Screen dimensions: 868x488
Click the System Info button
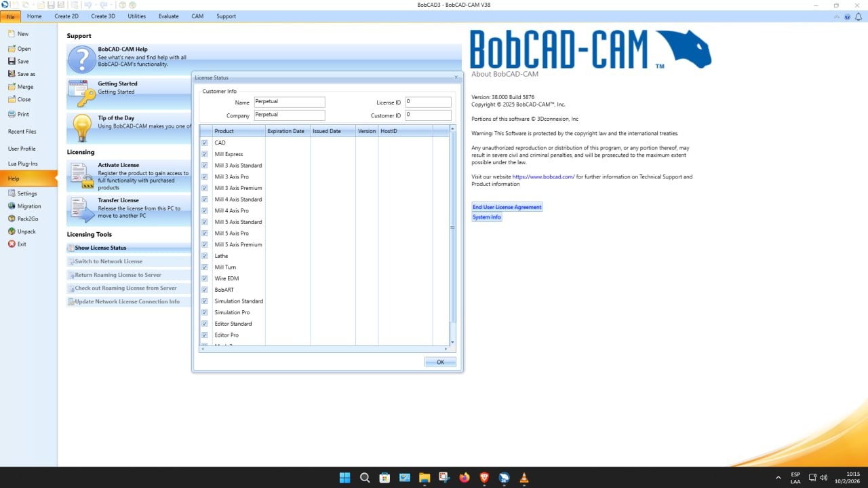tap(487, 217)
